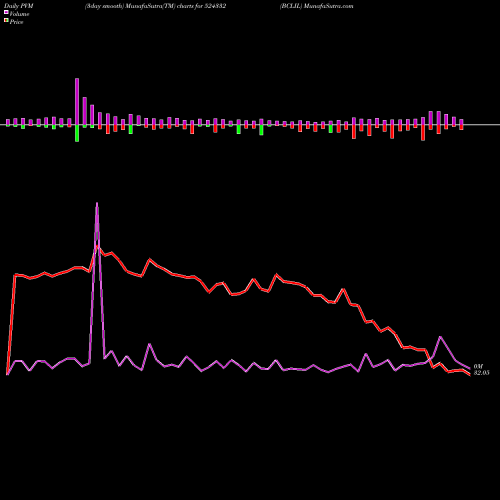The image size is (500, 500).
Task: Select the Volume legend label
Action: pyautogui.click(x=19, y=14)
